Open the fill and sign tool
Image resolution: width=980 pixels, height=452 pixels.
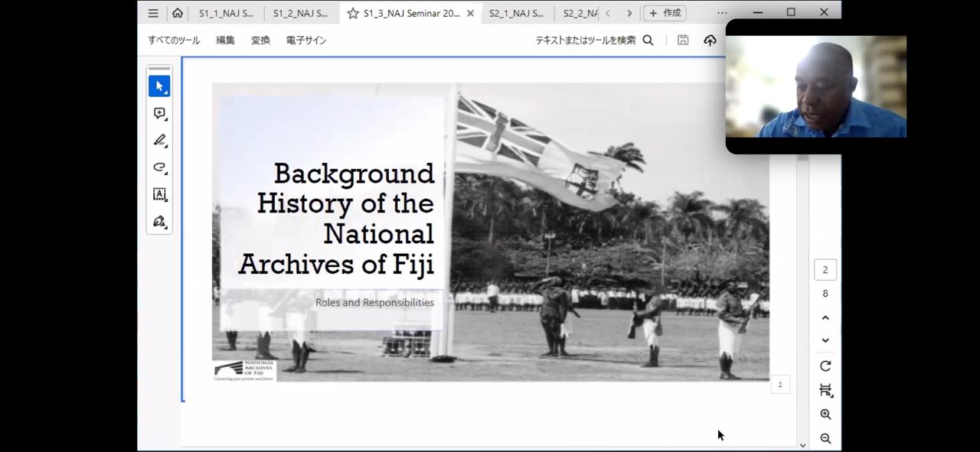click(159, 221)
